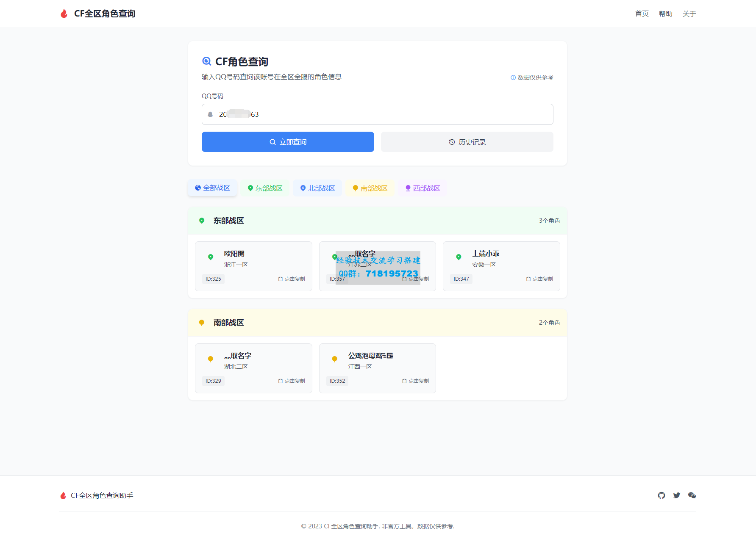Select the 东部战区 filter tab
The image size is (756, 536).
point(265,188)
